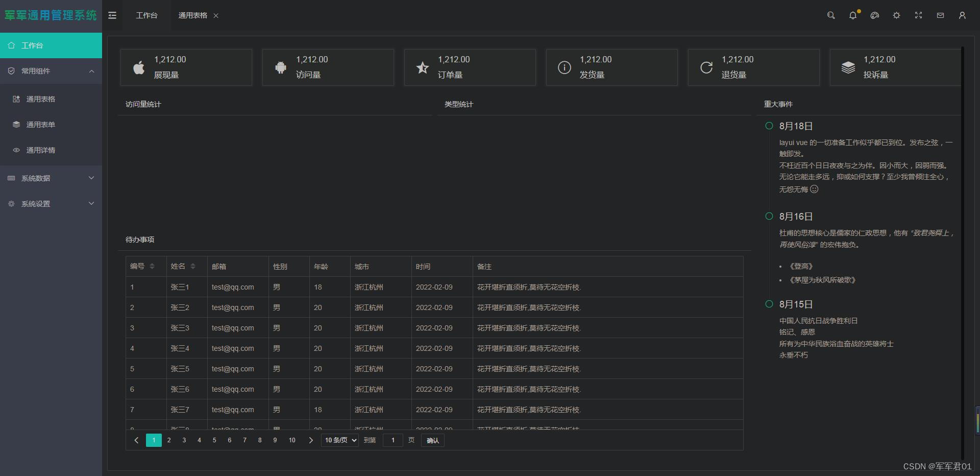Click the 8月18日 timeline marker

click(769, 126)
